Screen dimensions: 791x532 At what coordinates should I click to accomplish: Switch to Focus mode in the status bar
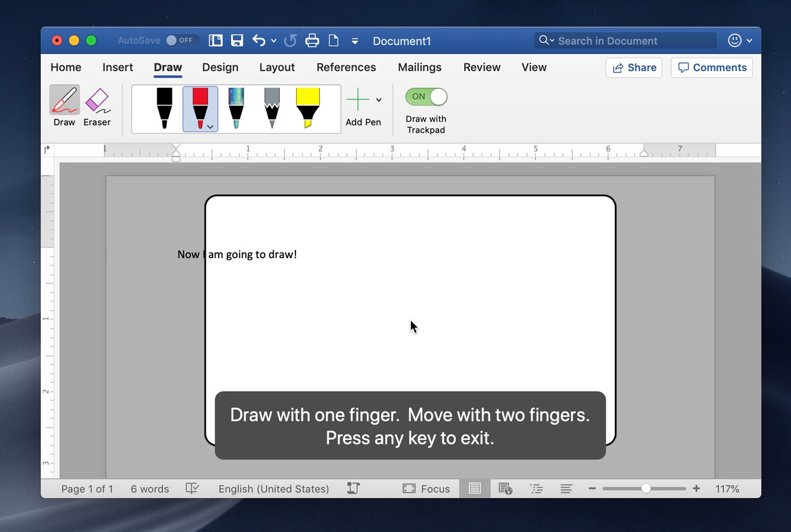[426, 488]
